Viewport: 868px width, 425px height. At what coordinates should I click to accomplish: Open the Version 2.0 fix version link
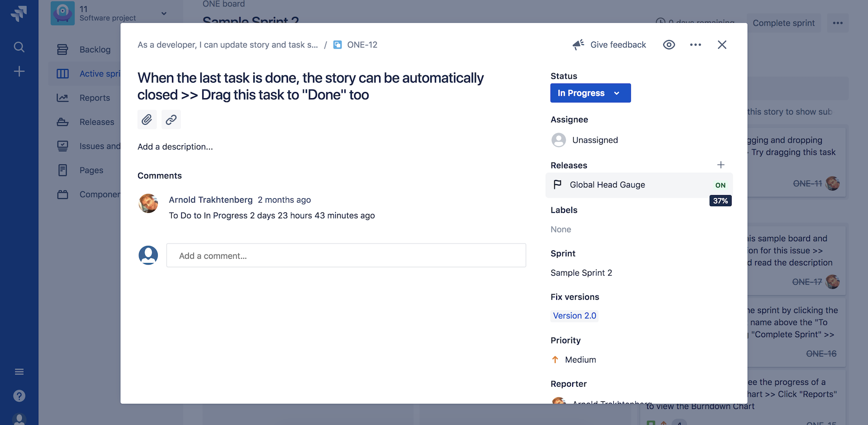coord(574,315)
